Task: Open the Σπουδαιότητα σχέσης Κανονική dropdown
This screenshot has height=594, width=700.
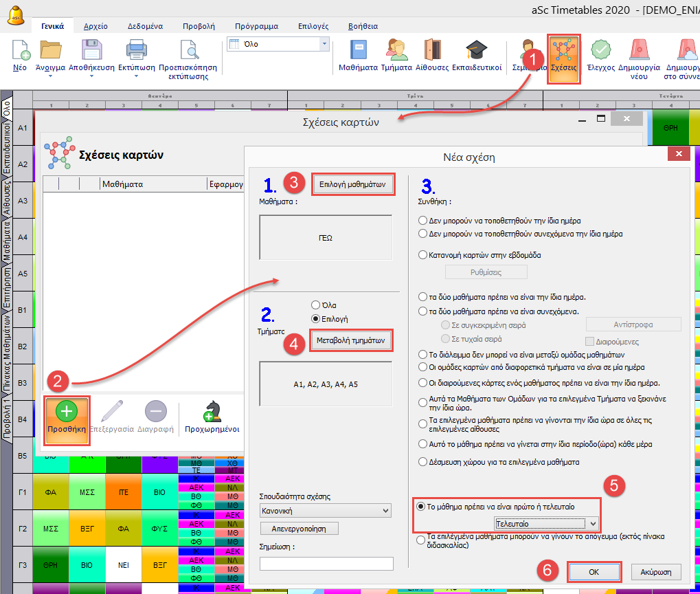Action: pos(384,511)
